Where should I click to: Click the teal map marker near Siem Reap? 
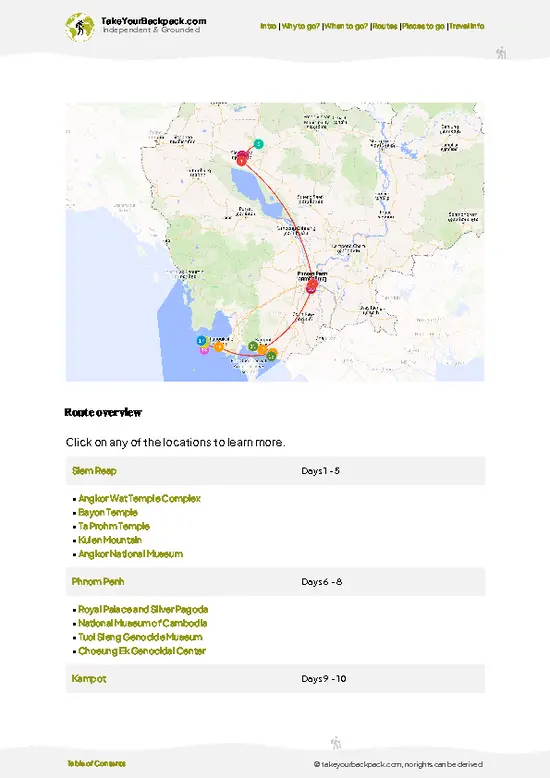(258, 144)
